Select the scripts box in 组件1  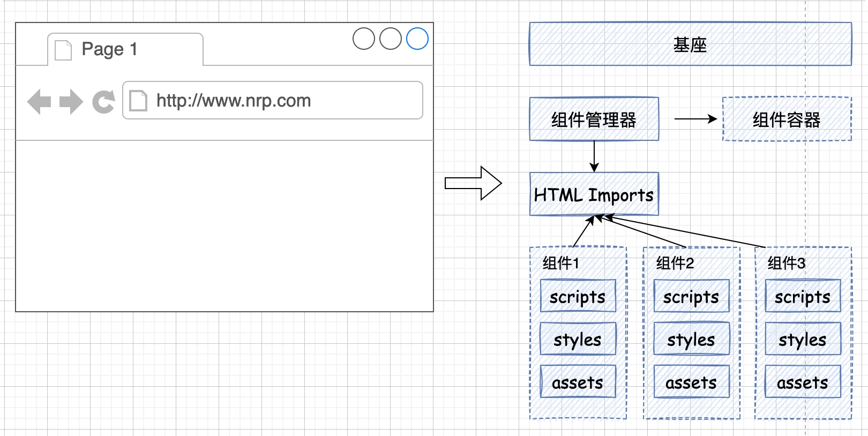pyautogui.click(x=578, y=296)
